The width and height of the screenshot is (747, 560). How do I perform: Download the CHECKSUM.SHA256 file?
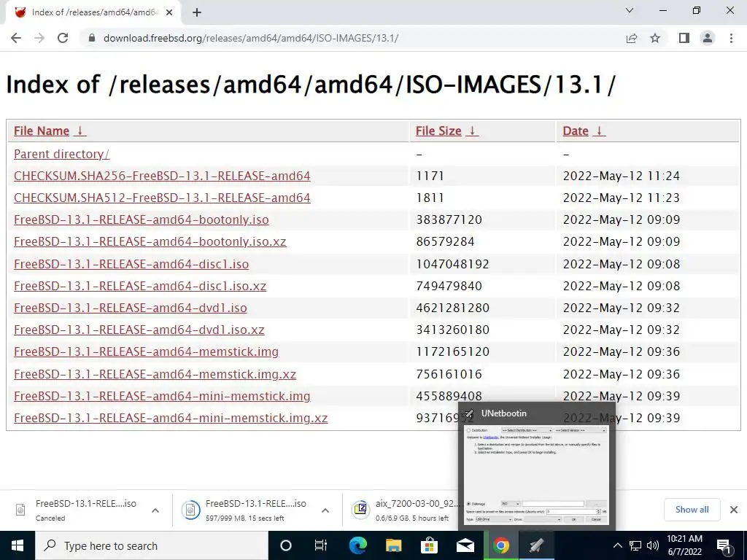click(162, 176)
